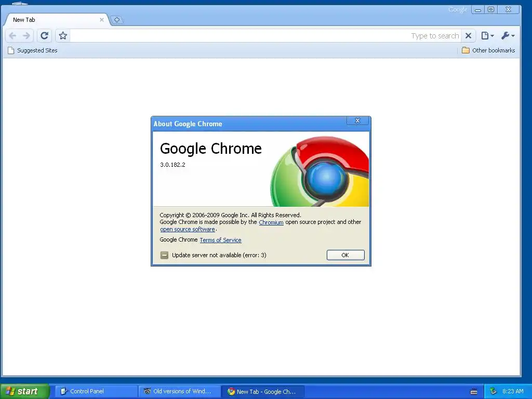Image resolution: width=532 pixels, height=399 pixels.
Task: Confirm the About dialog with OK
Action: coord(345,255)
